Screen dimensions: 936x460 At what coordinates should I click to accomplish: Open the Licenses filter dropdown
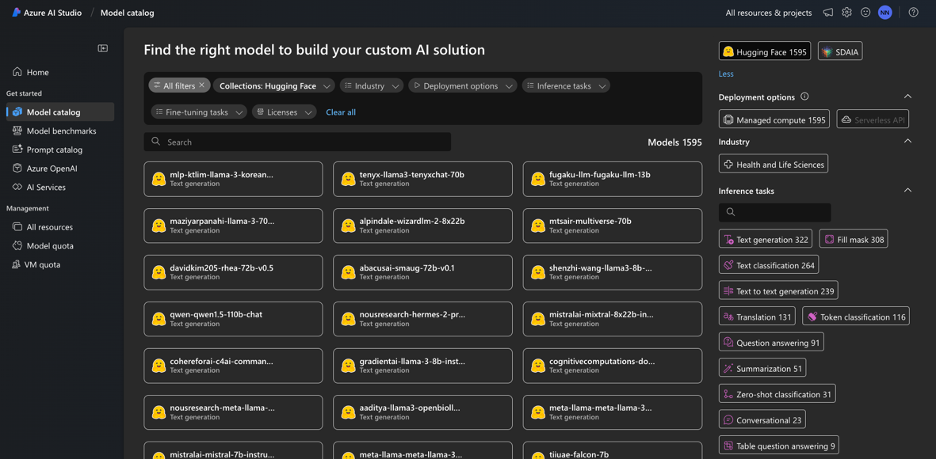284,112
